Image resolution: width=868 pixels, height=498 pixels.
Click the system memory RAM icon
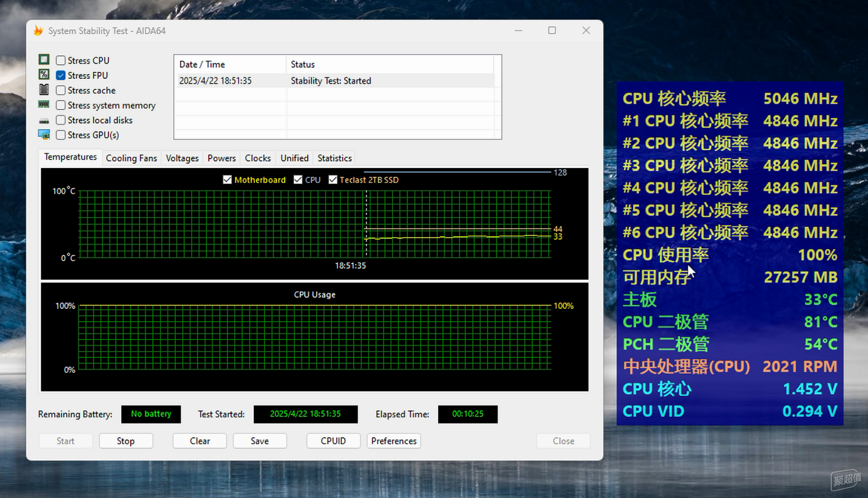click(x=44, y=104)
